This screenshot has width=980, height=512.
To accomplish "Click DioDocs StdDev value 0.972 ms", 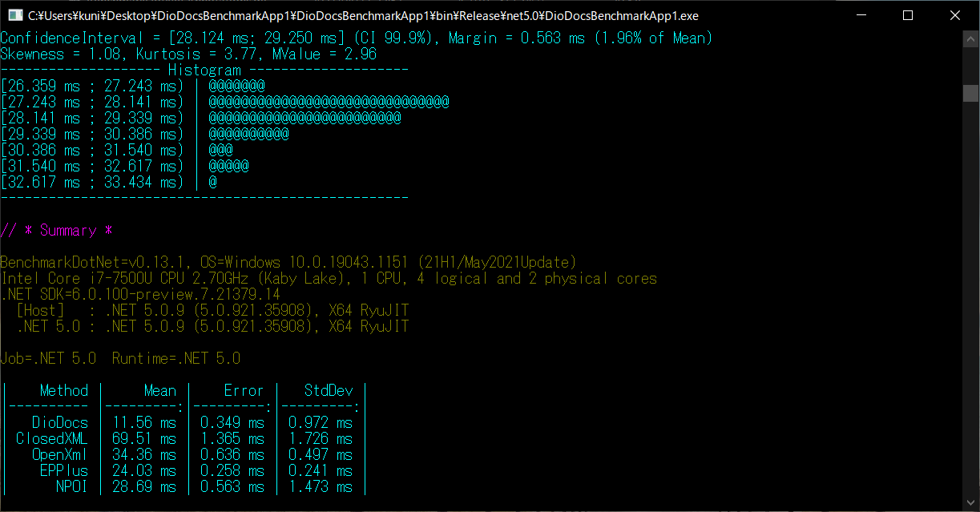I will coord(321,422).
